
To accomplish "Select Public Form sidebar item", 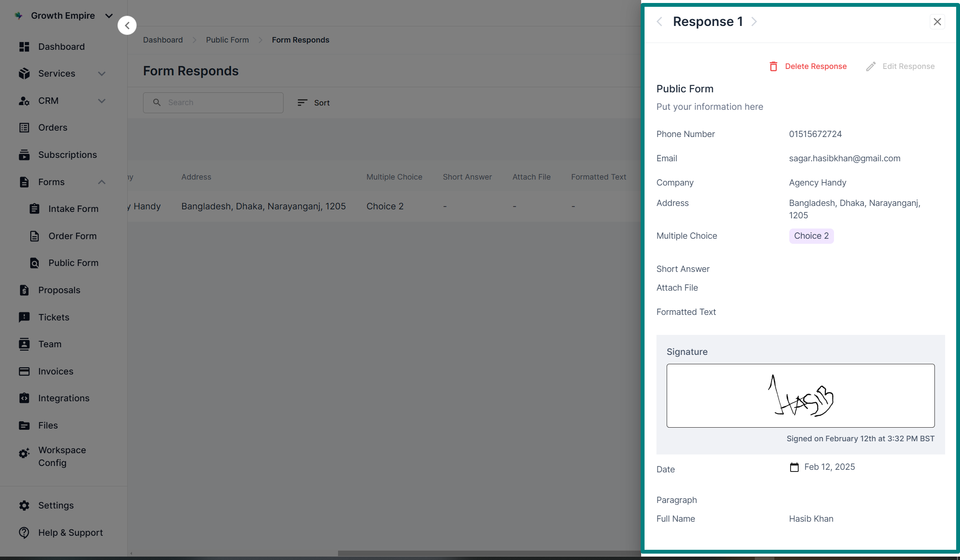I will [x=73, y=263].
